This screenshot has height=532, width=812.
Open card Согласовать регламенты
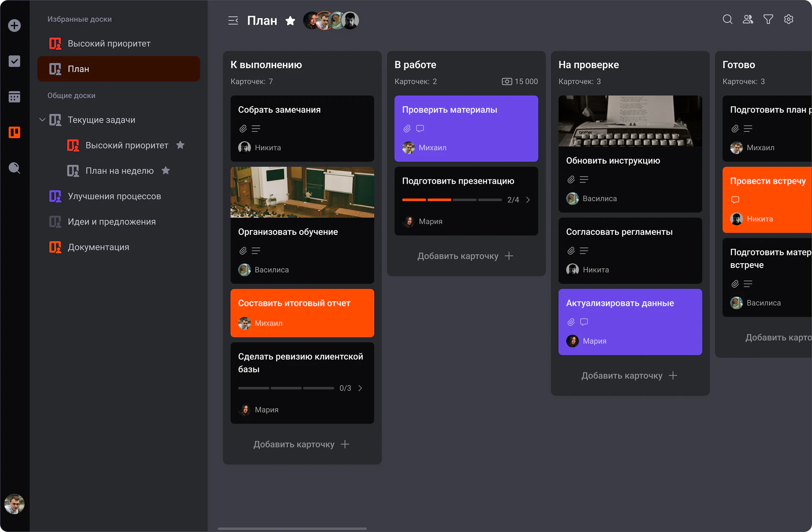pyautogui.click(x=630, y=251)
